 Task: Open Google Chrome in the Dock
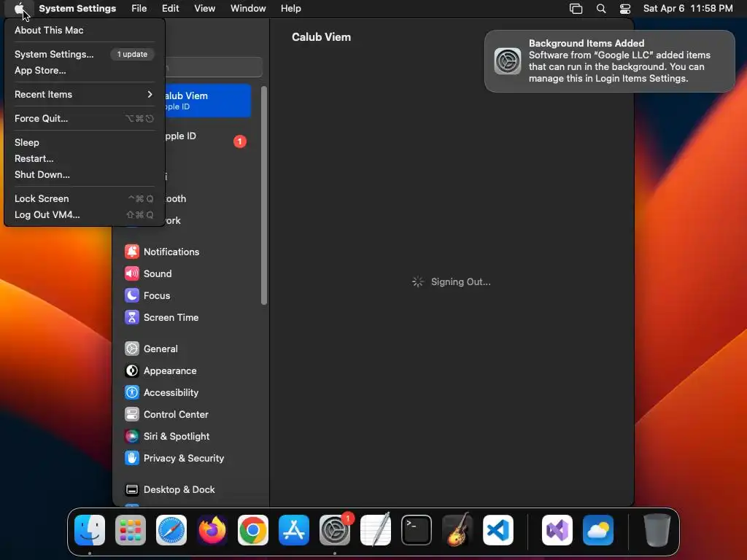pos(253,530)
